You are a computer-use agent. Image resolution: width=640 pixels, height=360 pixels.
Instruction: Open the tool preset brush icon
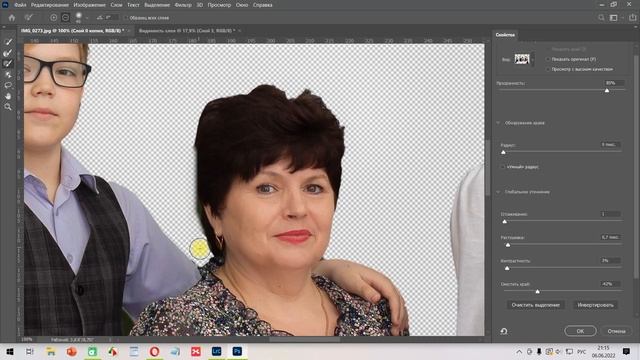(x=29, y=18)
